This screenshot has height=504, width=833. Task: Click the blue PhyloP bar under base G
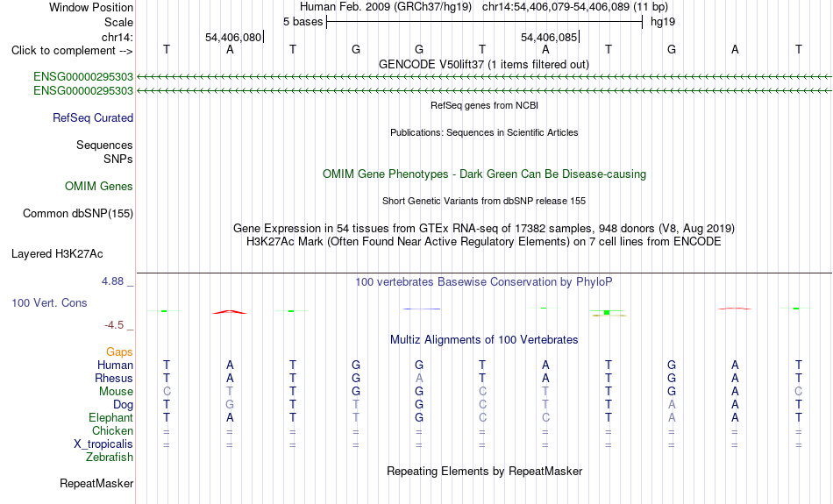pos(422,309)
